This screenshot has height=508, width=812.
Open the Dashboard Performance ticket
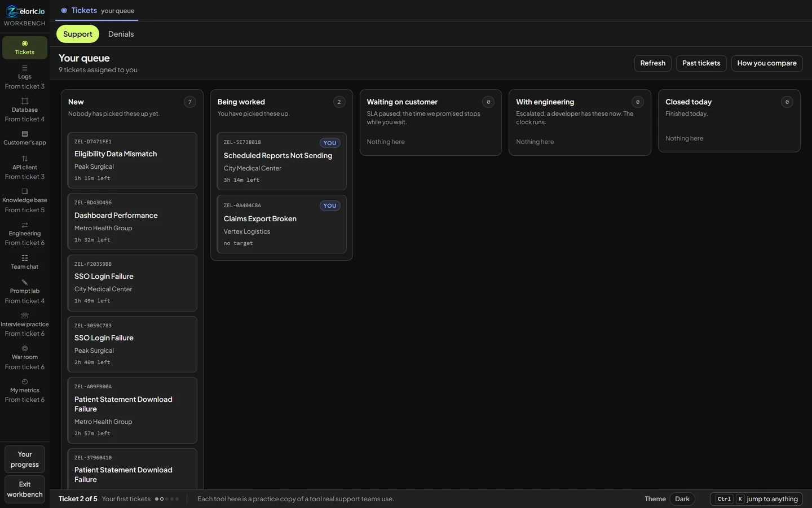click(132, 222)
